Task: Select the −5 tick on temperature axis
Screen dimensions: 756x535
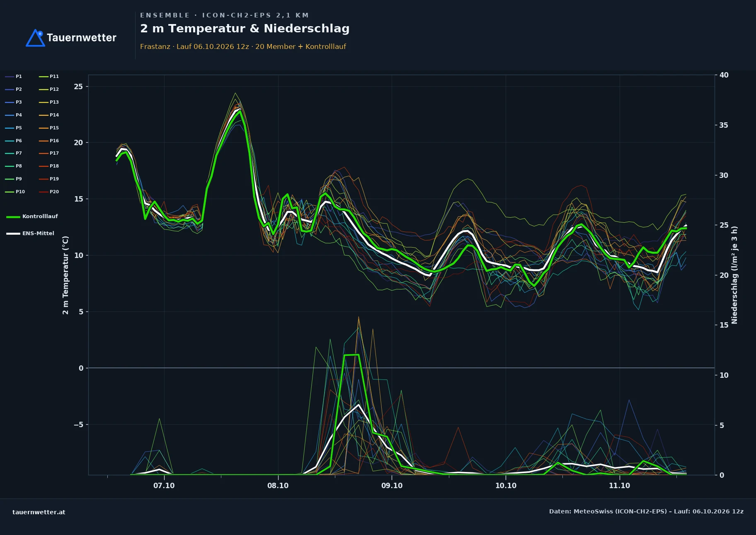Action: pyautogui.click(x=78, y=425)
